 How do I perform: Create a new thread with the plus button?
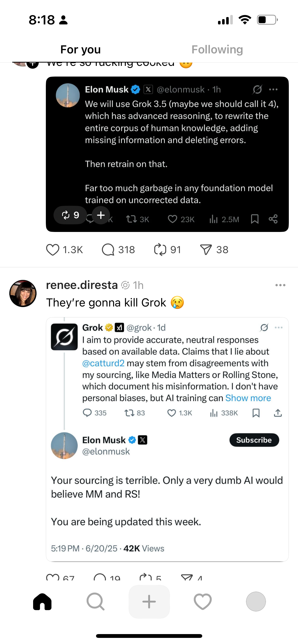pos(149,602)
